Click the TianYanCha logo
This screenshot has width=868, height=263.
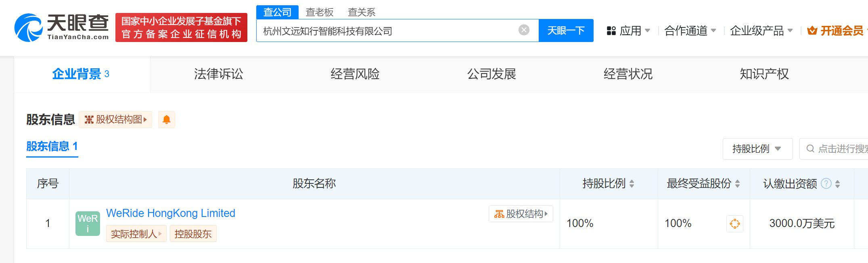coord(62,27)
